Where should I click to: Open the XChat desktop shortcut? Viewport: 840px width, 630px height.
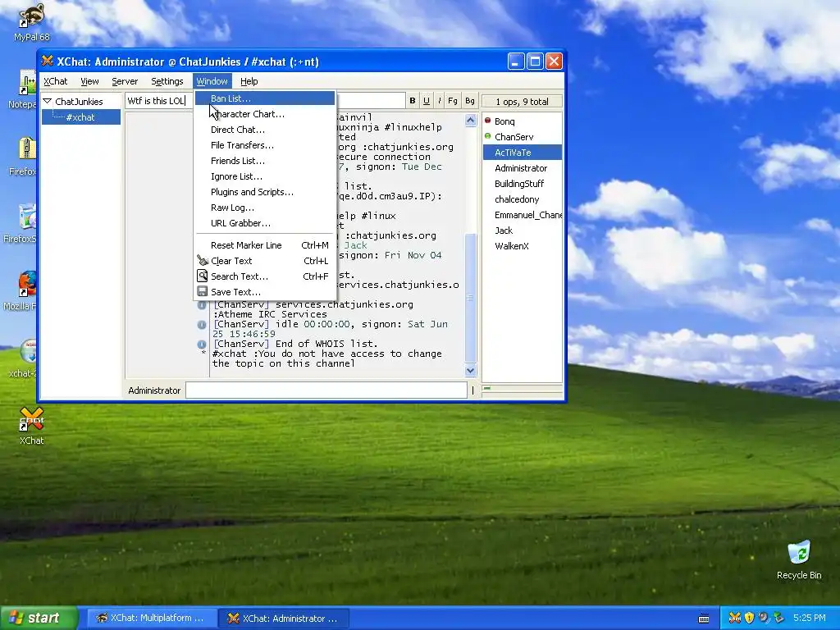click(31, 427)
